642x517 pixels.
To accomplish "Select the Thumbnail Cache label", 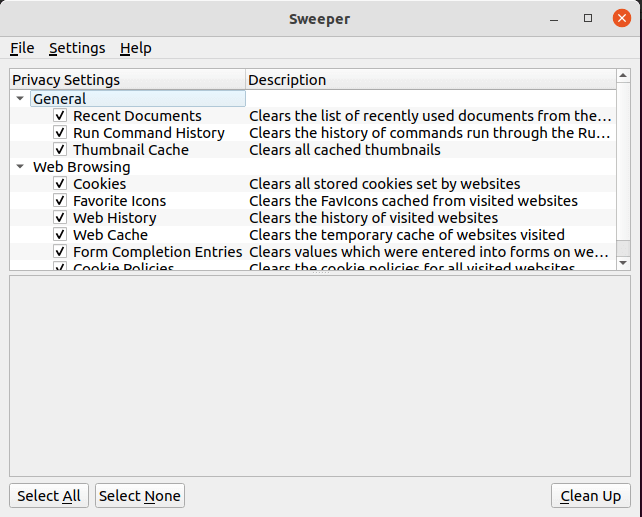I will pyautogui.click(x=131, y=150).
